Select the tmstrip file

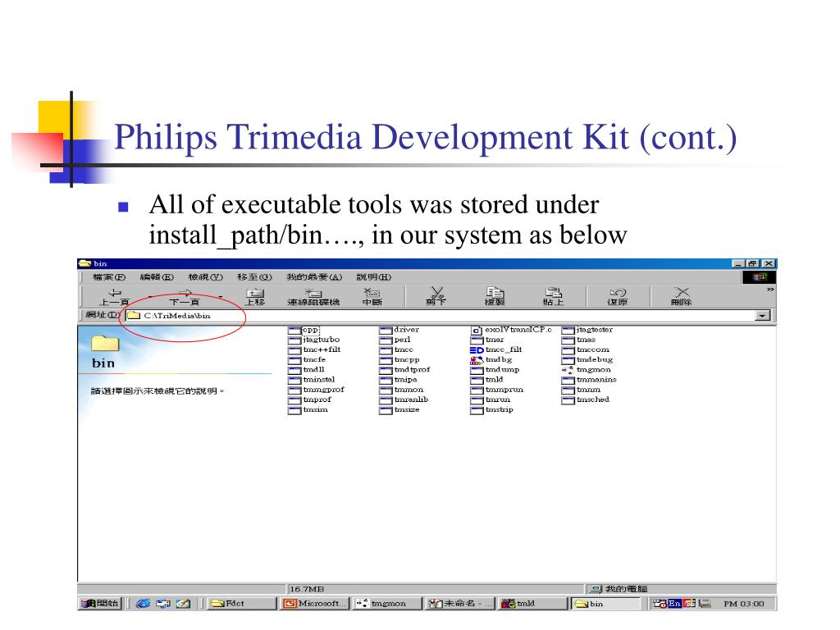coord(492,410)
